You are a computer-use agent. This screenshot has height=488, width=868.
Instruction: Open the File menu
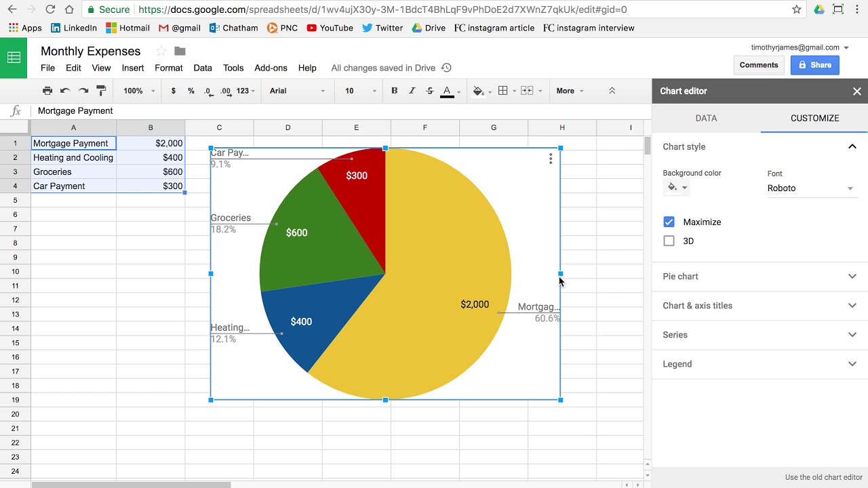click(47, 68)
